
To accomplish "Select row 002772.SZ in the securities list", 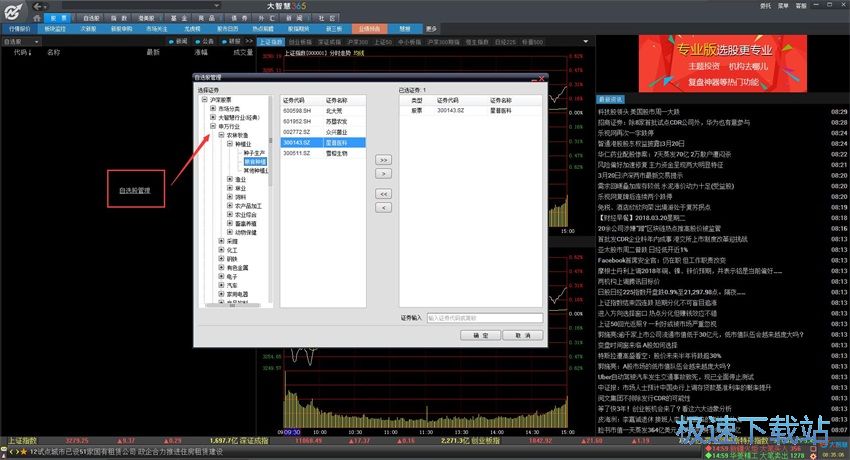I will 323,132.
